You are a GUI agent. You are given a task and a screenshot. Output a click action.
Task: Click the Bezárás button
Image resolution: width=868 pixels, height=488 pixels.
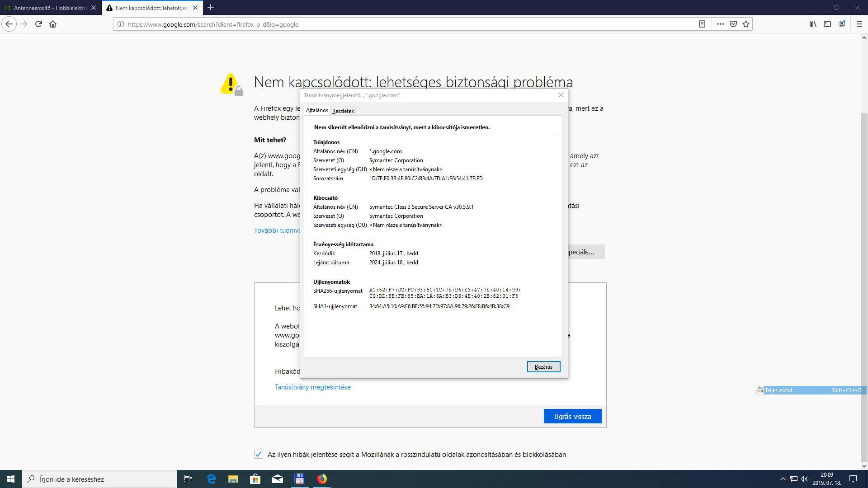click(x=543, y=367)
